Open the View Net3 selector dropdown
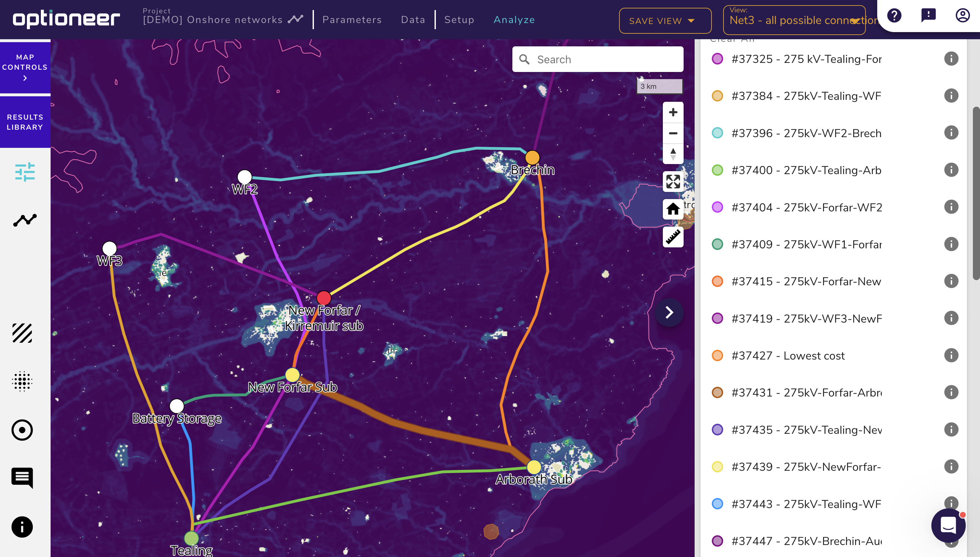 click(x=794, y=20)
